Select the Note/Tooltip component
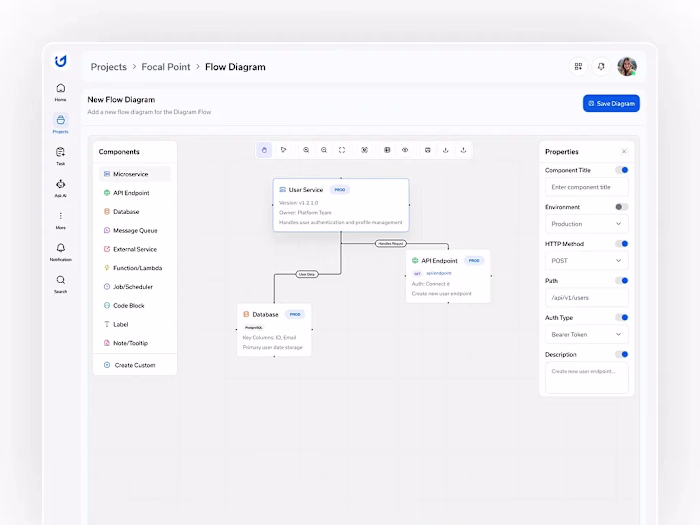The width and height of the screenshot is (700, 525). (135, 343)
